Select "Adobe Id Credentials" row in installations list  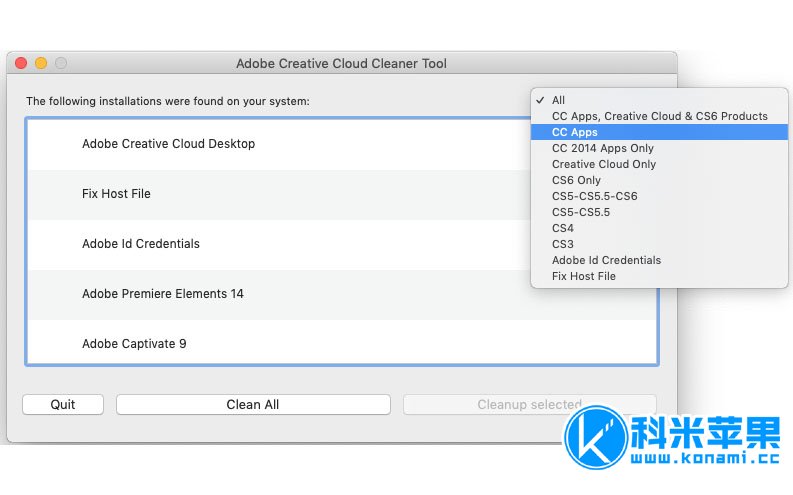pos(342,244)
